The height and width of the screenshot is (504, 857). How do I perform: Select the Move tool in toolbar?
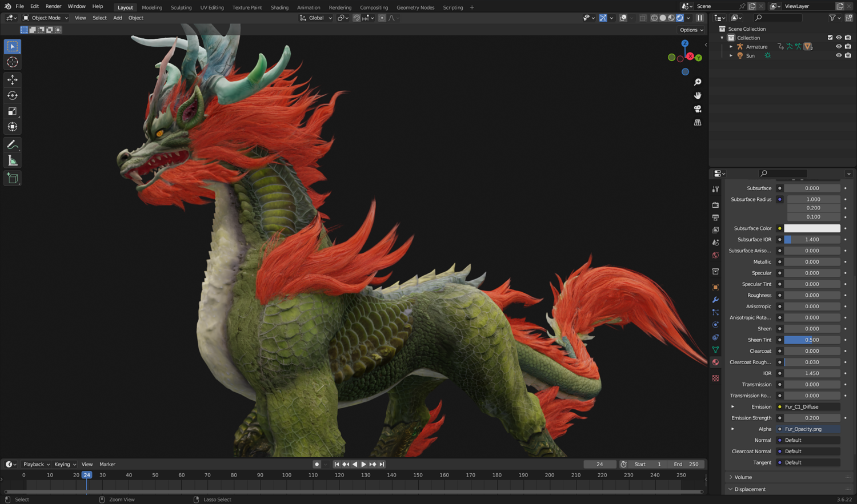pos(12,80)
